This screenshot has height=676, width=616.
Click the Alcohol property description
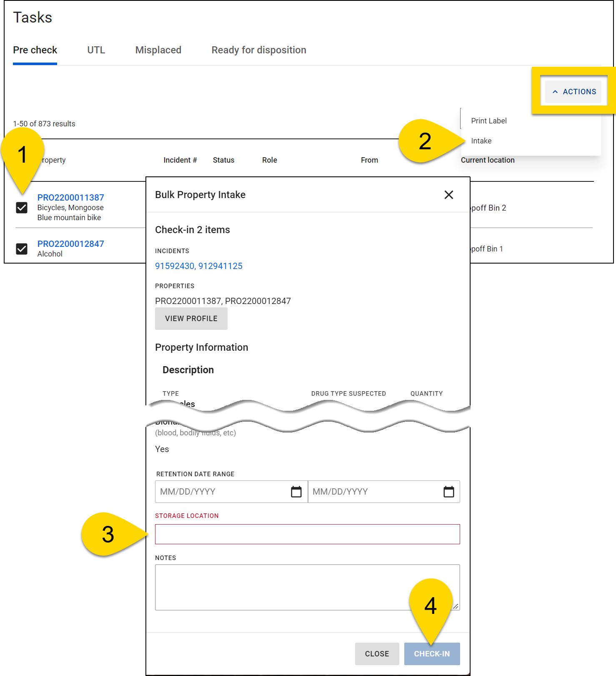[x=50, y=254]
